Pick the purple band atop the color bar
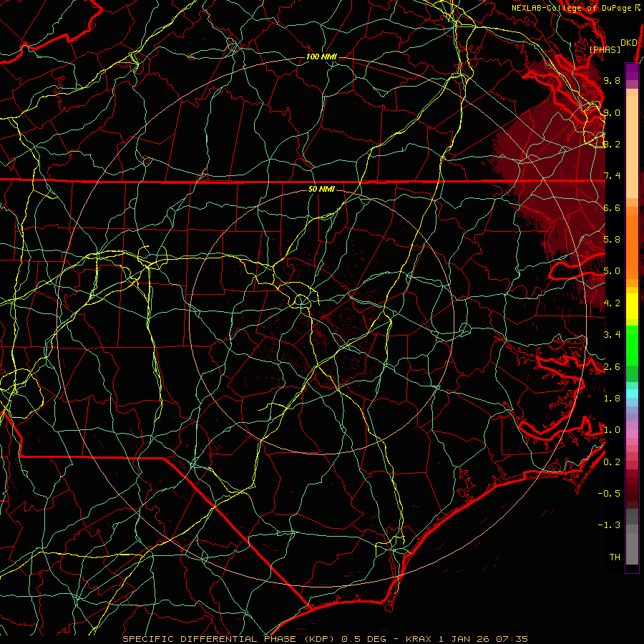 pyautogui.click(x=632, y=72)
